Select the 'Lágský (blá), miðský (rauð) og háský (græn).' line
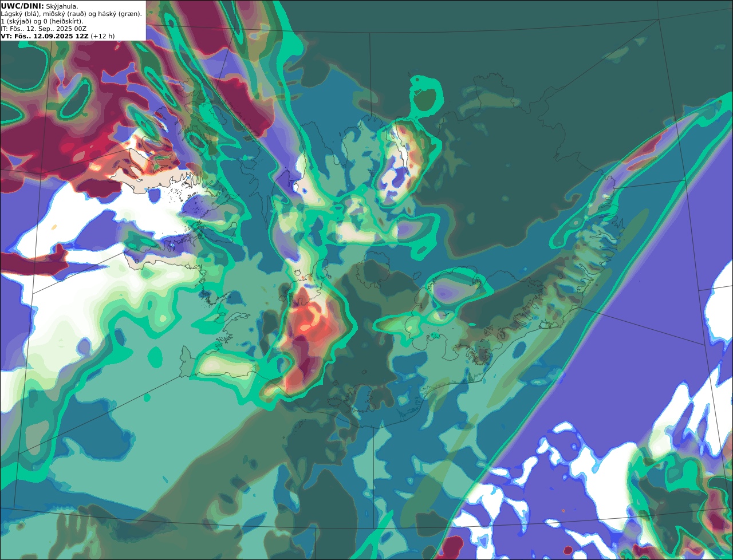The image size is (733, 560). tap(72, 14)
